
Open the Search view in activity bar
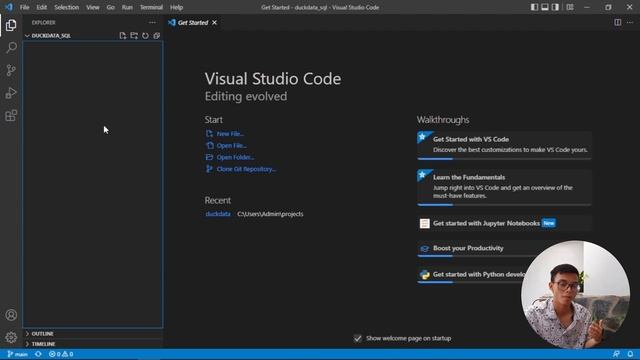[x=11, y=48]
